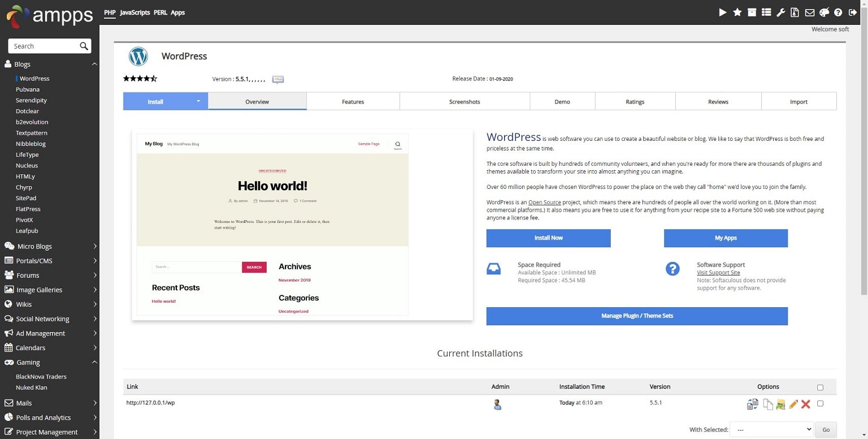Open settings via the wrench icon
Screen dimensions: 868x439
781,12
